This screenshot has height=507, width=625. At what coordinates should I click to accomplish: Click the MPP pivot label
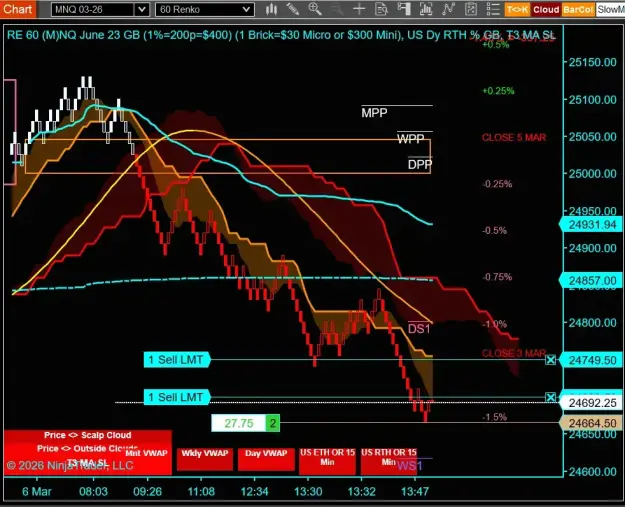[374, 113]
